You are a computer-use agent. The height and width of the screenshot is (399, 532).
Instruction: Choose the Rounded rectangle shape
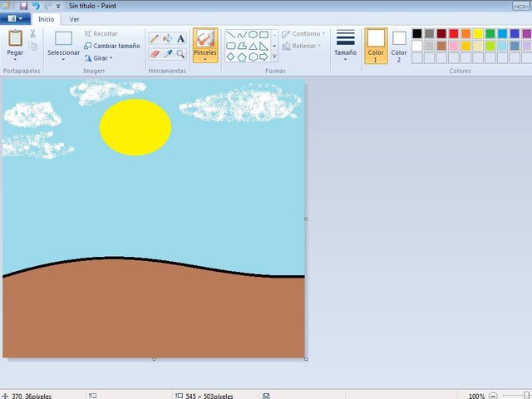click(231, 46)
